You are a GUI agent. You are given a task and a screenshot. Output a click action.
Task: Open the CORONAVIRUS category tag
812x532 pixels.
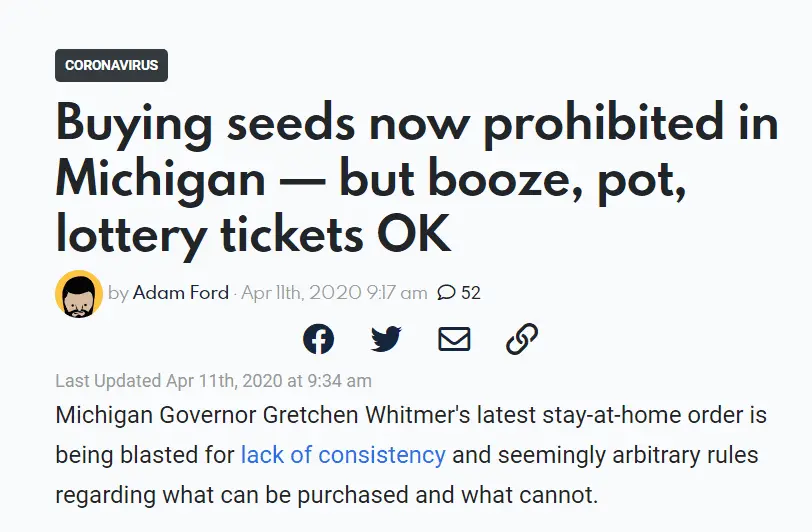click(111, 65)
